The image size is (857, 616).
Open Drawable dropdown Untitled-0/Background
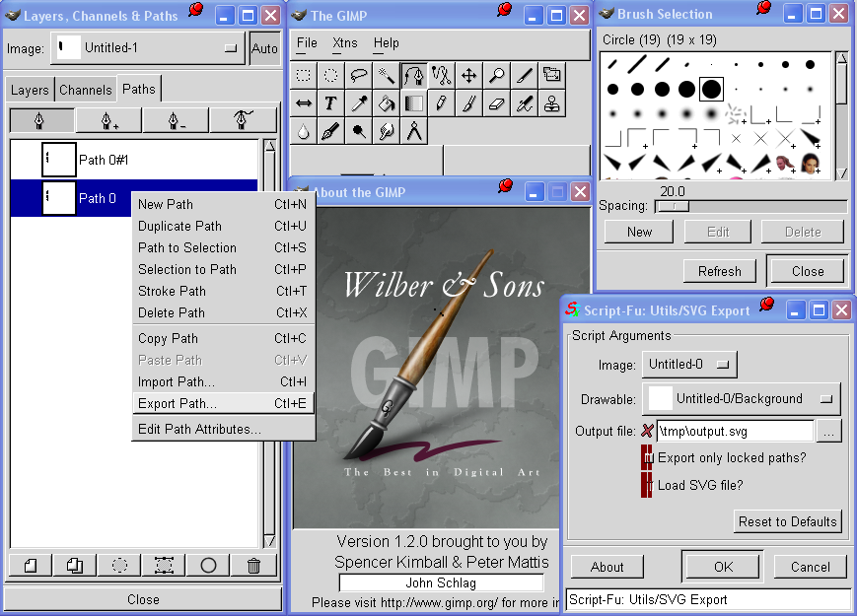(741, 399)
